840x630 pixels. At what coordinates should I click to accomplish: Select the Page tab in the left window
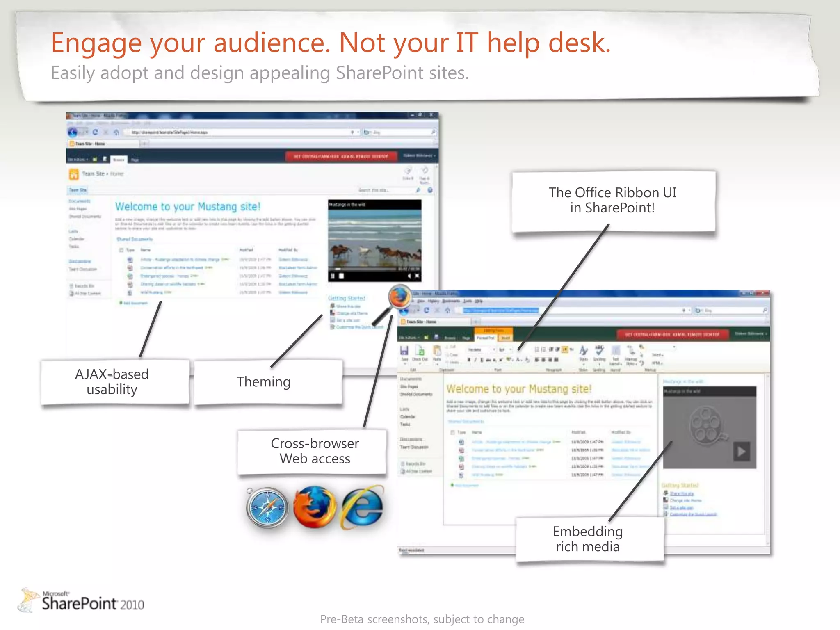click(135, 160)
